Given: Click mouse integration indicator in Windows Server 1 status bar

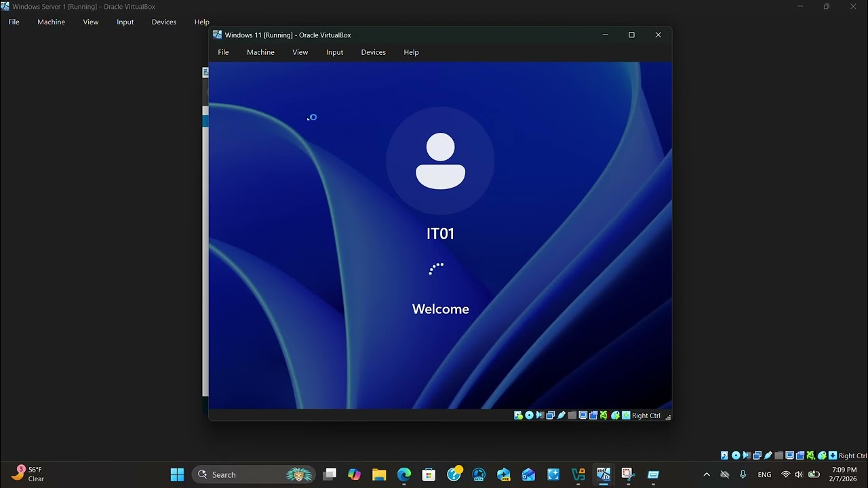Looking at the screenshot, I should click(x=822, y=455).
